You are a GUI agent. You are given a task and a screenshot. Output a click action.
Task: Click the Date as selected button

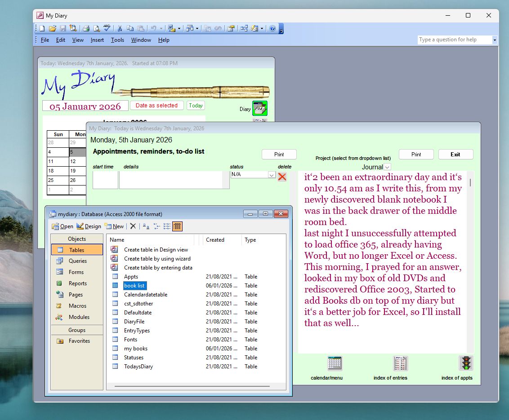(x=156, y=106)
